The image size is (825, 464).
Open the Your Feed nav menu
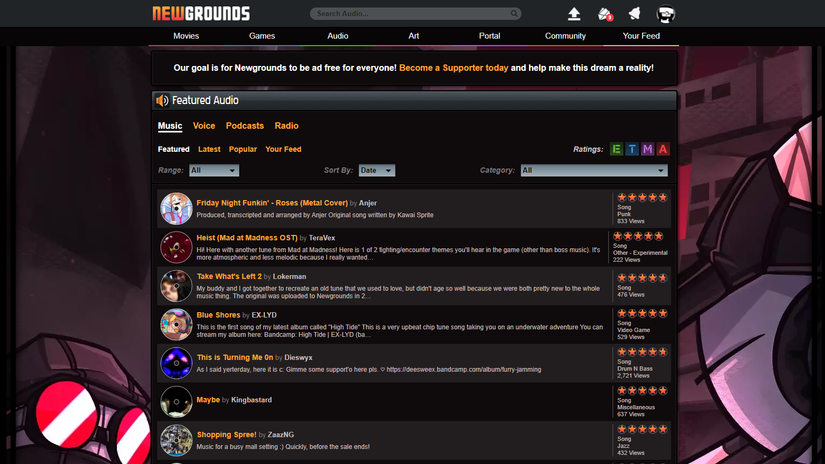[x=641, y=36]
